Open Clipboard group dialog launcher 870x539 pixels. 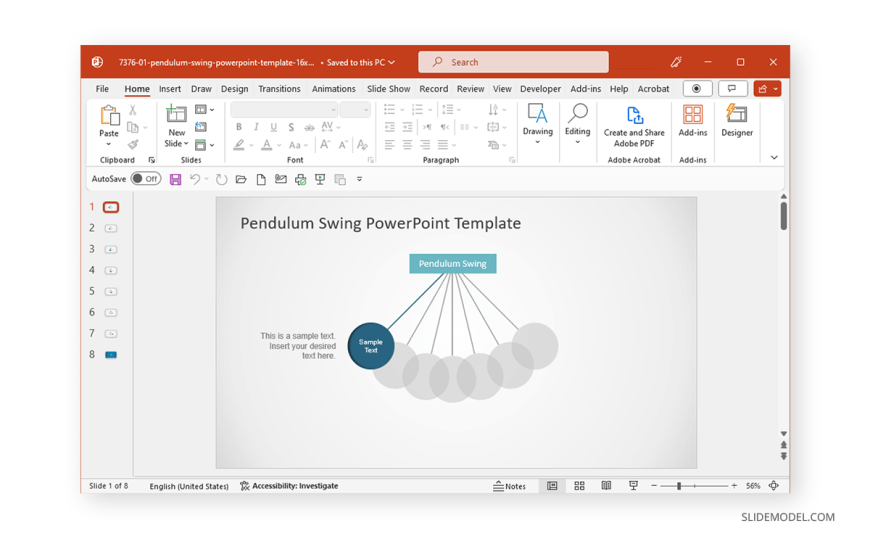coord(151,160)
